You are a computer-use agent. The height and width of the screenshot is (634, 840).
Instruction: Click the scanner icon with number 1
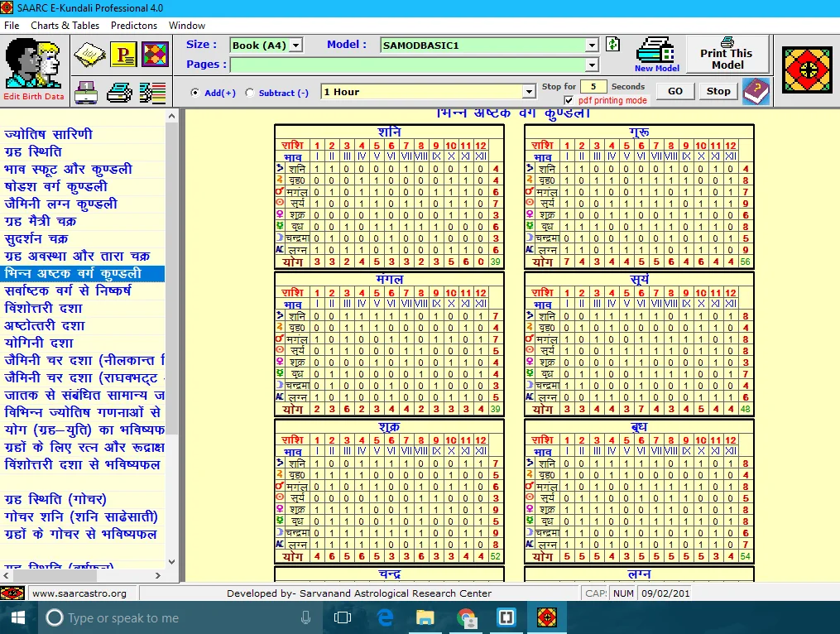click(86, 93)
